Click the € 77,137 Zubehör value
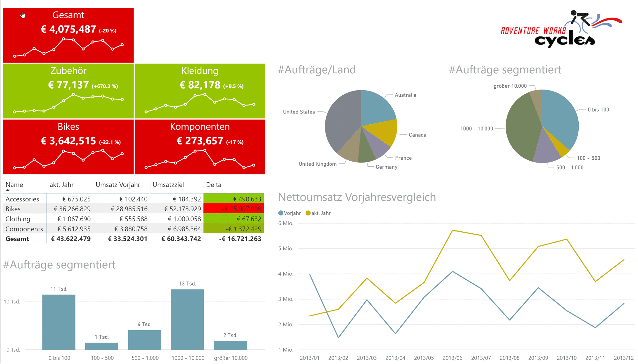Image resolution: width=638 pixels, height=364 pixels. click(69, 85)
